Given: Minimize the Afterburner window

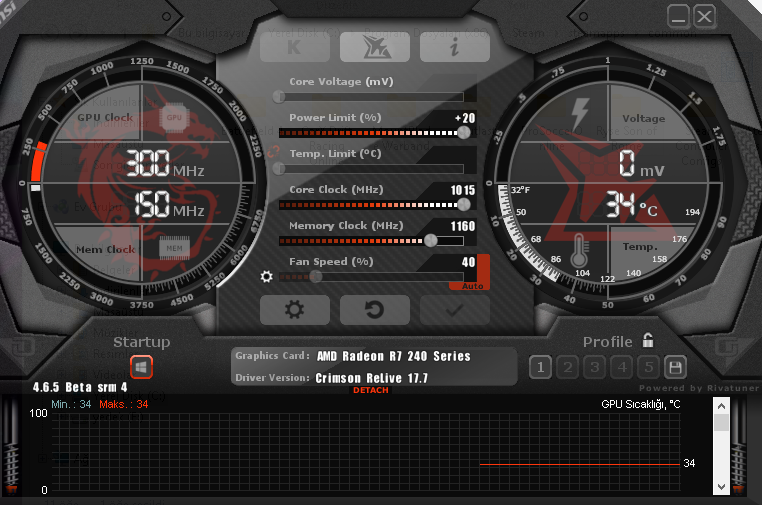Looking at the screenshot, I should [x=678, y=17].
